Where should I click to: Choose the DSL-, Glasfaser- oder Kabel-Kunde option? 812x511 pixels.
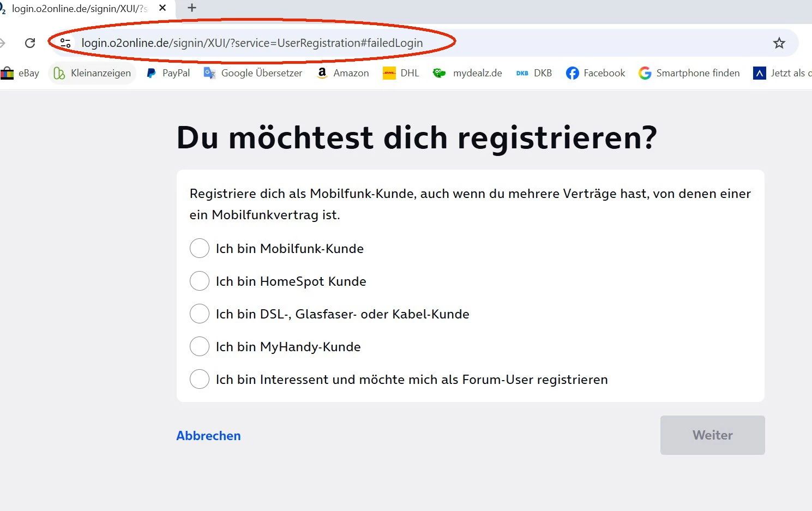[200, 314]
